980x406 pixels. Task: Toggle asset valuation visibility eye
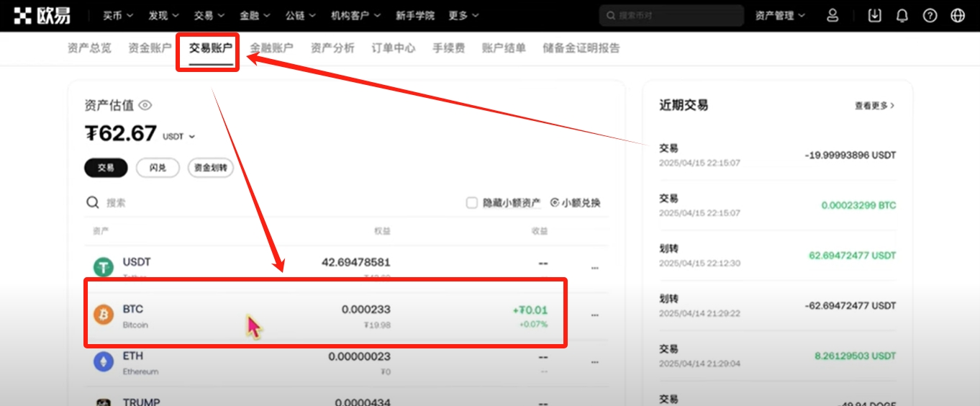click(145, 105)
